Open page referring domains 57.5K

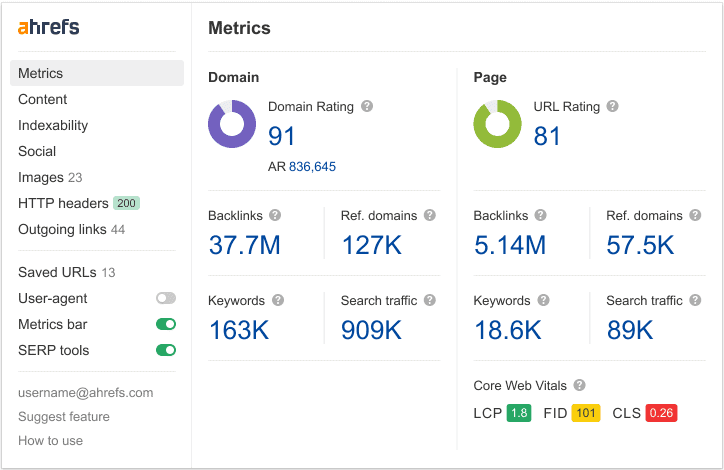640,245
